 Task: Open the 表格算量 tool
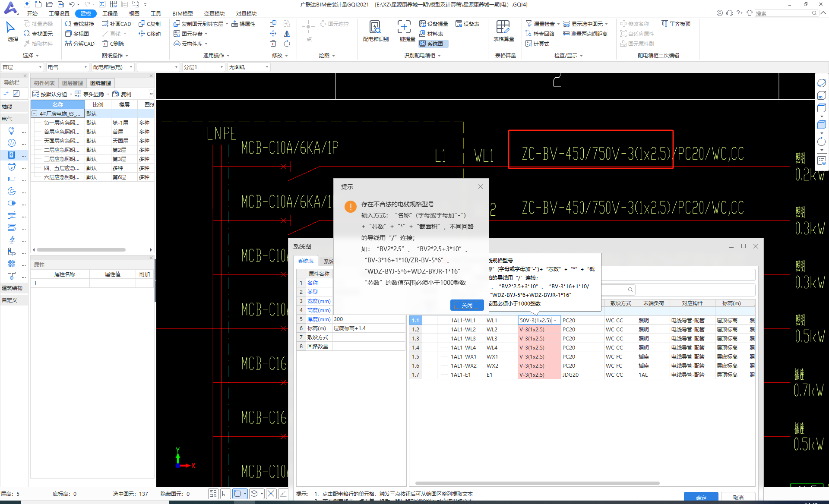[503, 31]
